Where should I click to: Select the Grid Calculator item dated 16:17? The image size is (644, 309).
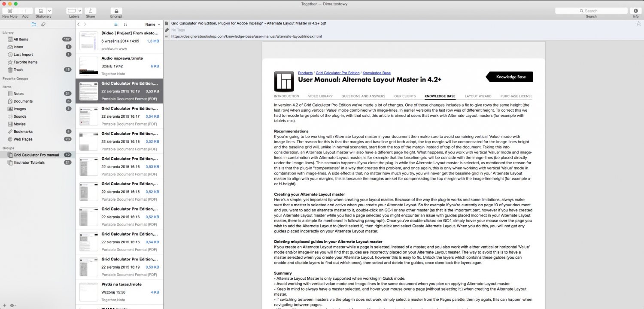pos(119,116)
